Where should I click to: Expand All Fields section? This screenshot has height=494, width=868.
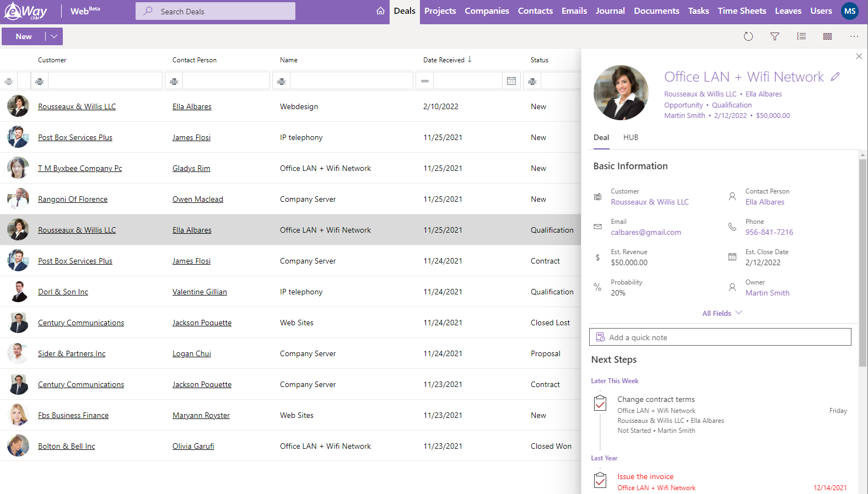pos(722,313)
